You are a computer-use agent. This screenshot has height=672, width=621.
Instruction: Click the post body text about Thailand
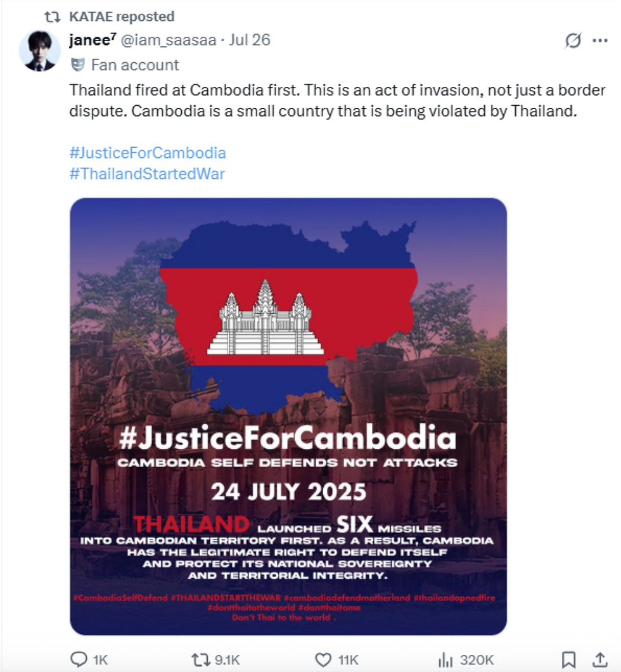tap(338, 100)
